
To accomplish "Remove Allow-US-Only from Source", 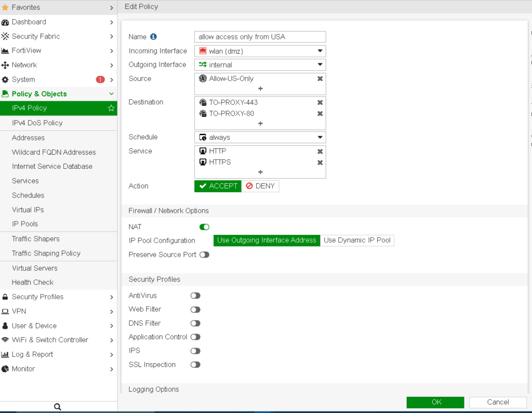I will click(x=320, y=79).
